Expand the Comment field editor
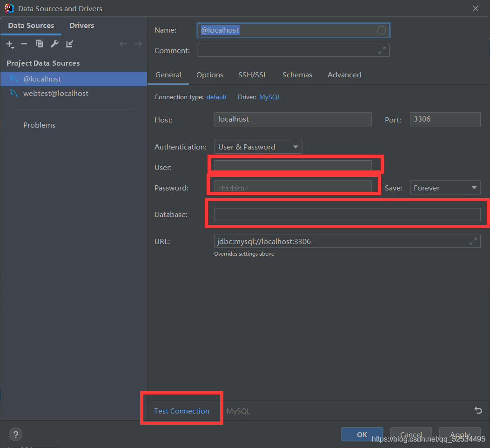Image resolution: width=490 pixels, height=448 pixels. (x=382, y=50)
